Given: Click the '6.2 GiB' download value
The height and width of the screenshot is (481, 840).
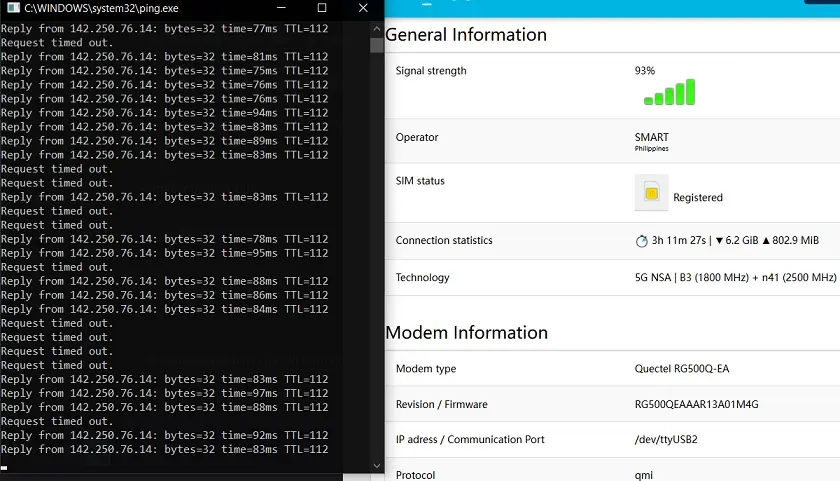Looking at the screenshot, I should [741, 240].
